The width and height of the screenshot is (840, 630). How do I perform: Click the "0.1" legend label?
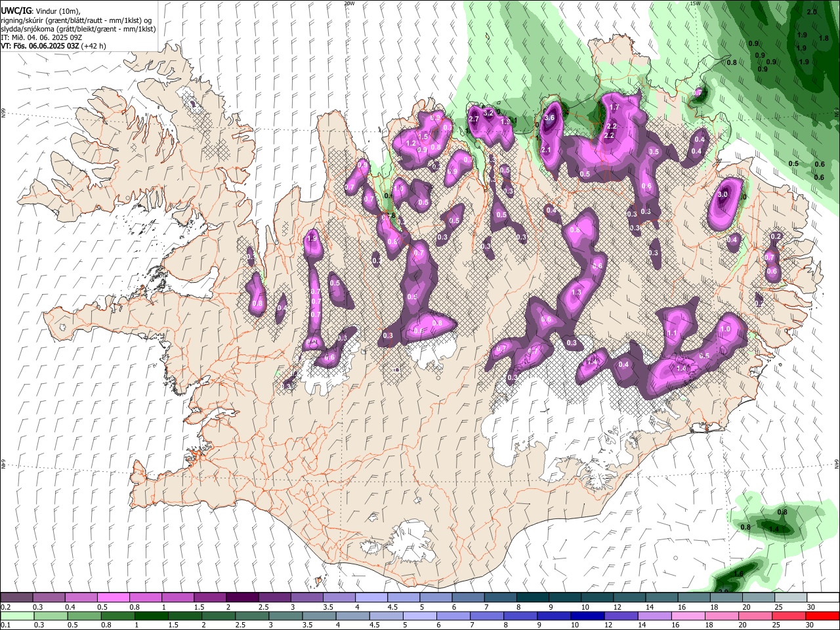[x=5, y=625]
